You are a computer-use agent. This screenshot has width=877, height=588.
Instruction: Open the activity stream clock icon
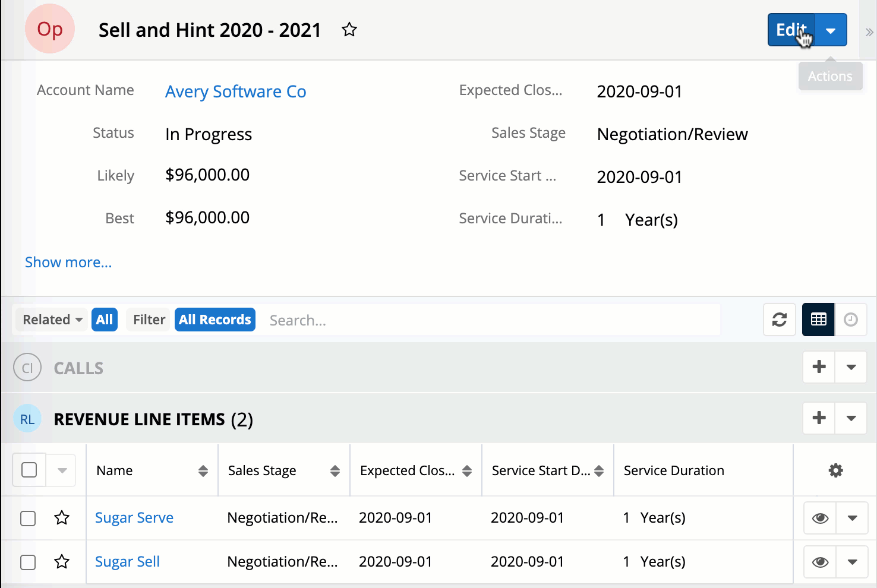tap(850, 320)
